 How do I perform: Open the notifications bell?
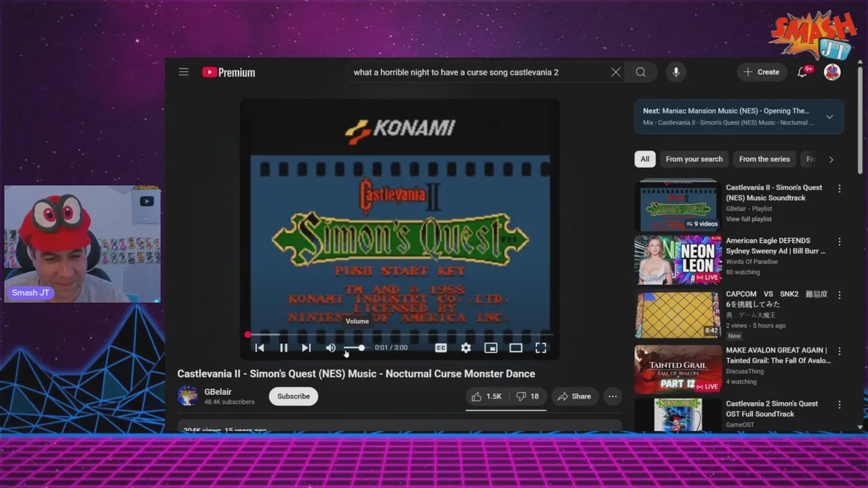coord(803,72)
